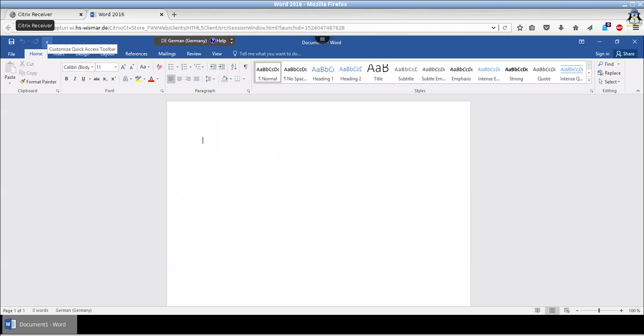
Task: Click the Firefox bookmark star icon
Action: (520, 28)
